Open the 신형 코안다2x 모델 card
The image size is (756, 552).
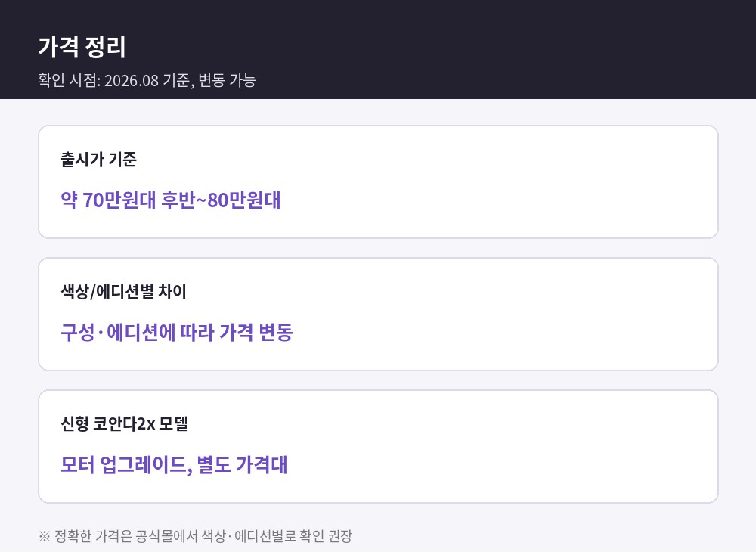click(x=378, y=446)
